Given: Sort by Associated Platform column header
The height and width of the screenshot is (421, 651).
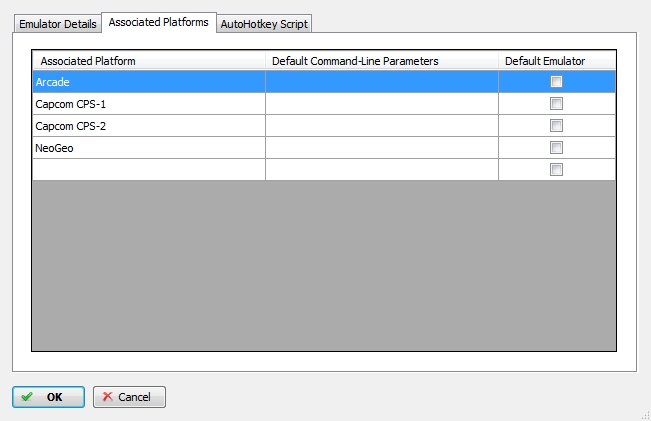Looking at the screenshot, I should coord(149,61).
